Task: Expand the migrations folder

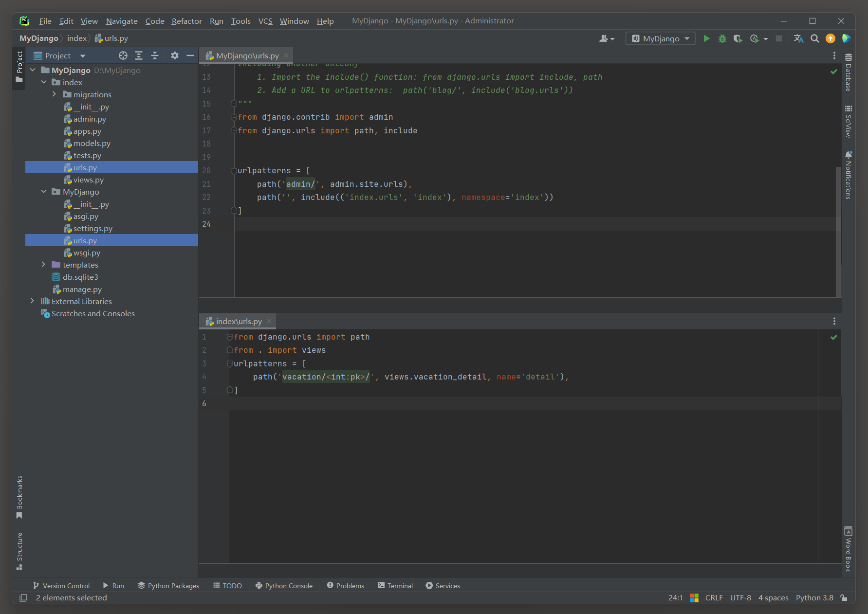Action: tap(55, 94)
